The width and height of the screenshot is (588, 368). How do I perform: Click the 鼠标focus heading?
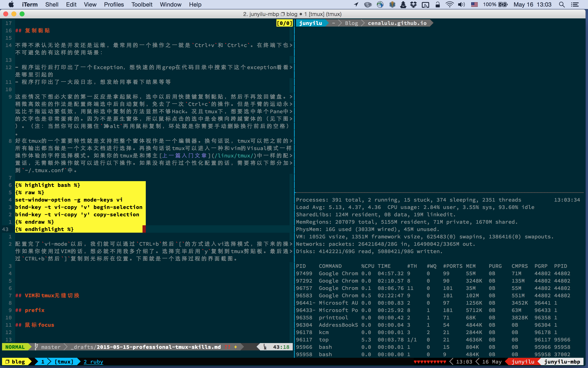pos(35,325)
